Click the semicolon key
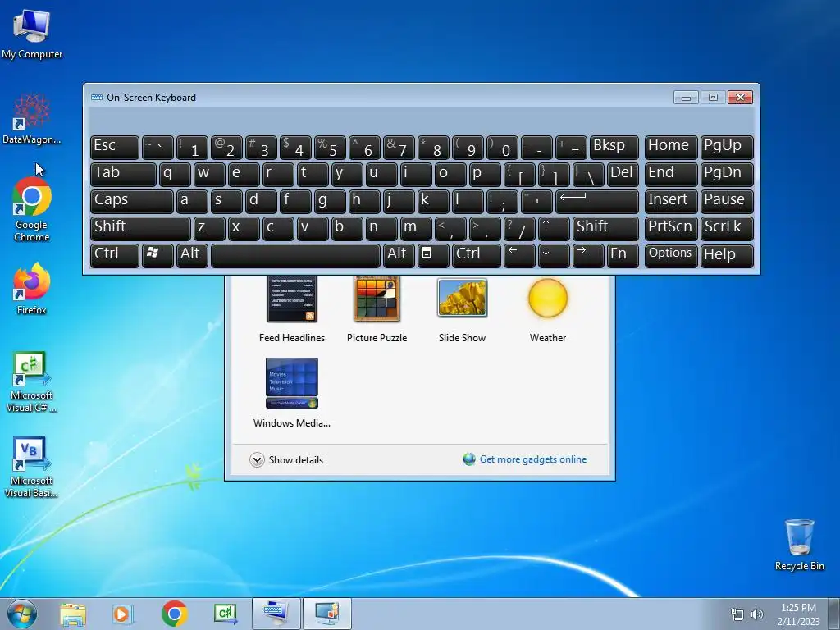Viewport: 840px width, 630px height. point(502,201)
